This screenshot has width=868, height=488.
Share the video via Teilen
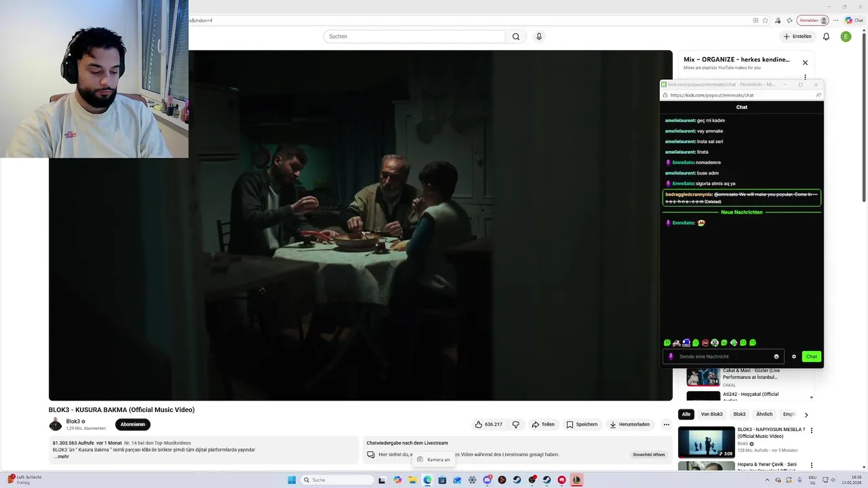[x=543, y=424]
